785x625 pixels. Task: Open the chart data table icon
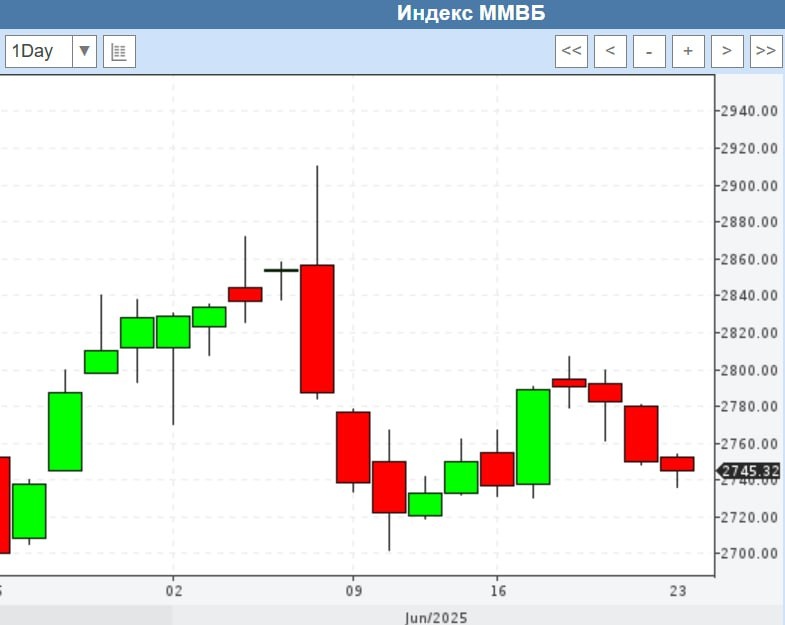pos(119,51)
